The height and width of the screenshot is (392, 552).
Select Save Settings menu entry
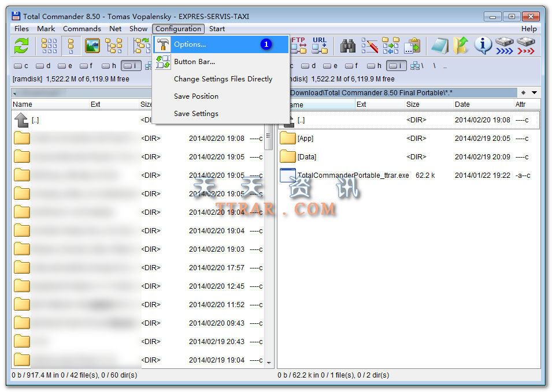(196, 114)
